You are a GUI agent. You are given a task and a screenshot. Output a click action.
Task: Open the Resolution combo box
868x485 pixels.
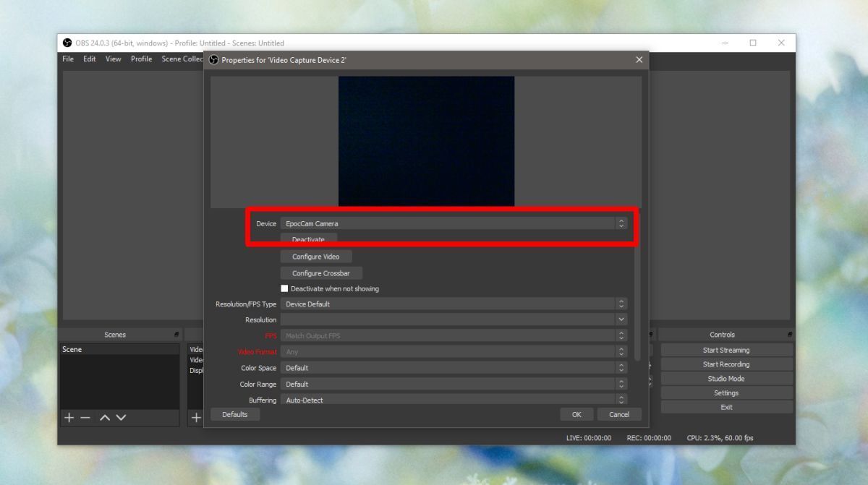(453, 320)
